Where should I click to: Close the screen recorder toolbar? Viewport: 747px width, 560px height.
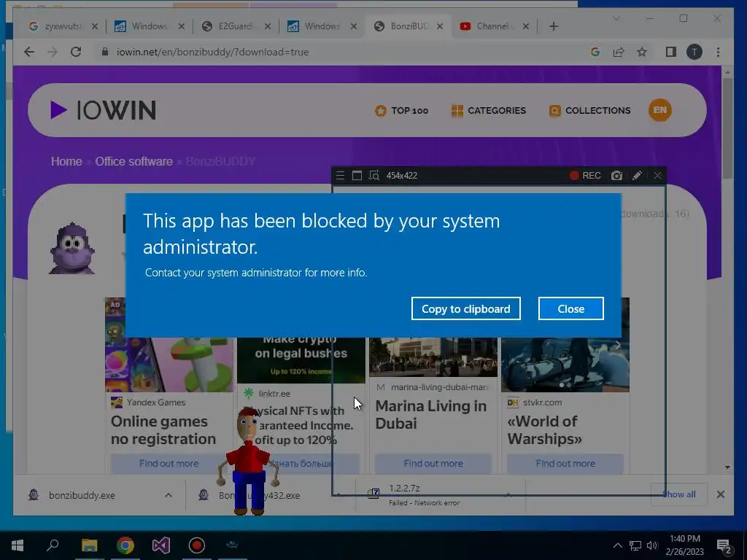click(x=657, y=175)
